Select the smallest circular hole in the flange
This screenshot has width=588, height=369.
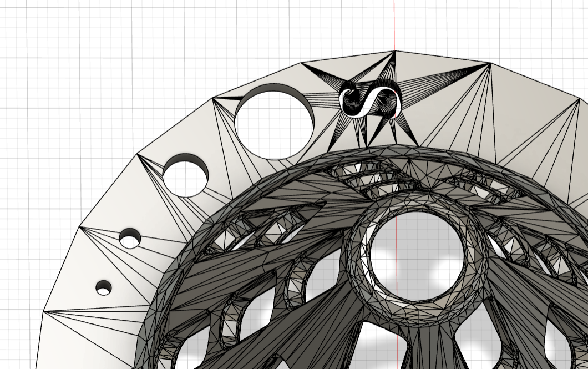[x=104, y=287]
